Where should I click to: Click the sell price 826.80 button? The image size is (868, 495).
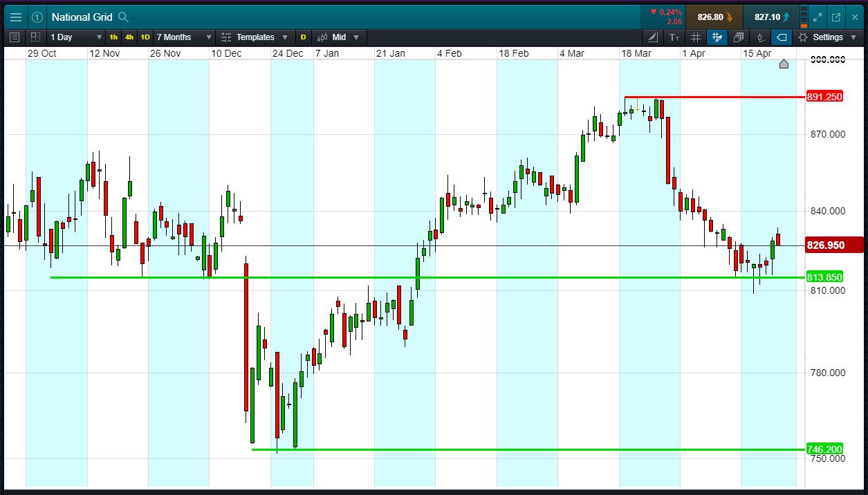(715, 17)
